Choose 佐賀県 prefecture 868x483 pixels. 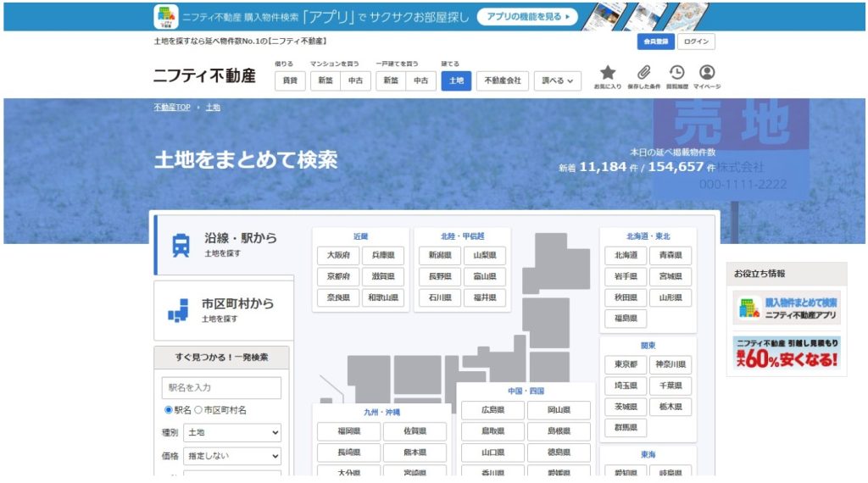[x=415, y=431]
